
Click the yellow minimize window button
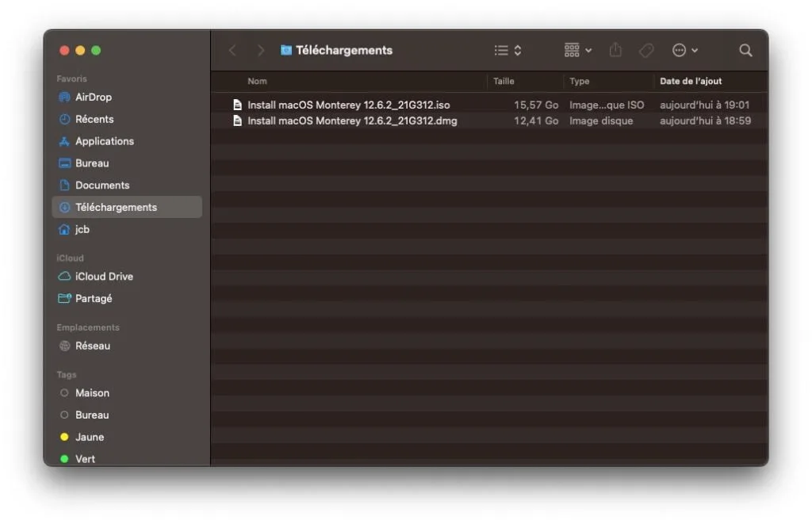click(80, 50)
